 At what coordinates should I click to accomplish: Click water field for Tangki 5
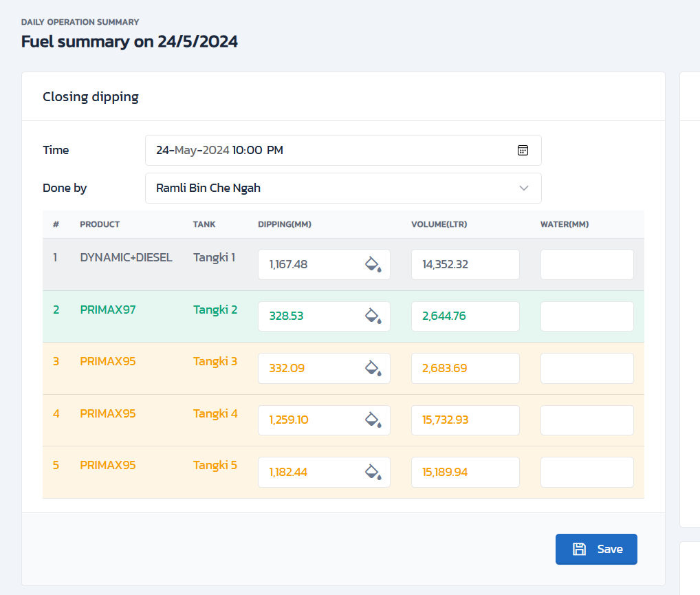click(x=587, y=473)
